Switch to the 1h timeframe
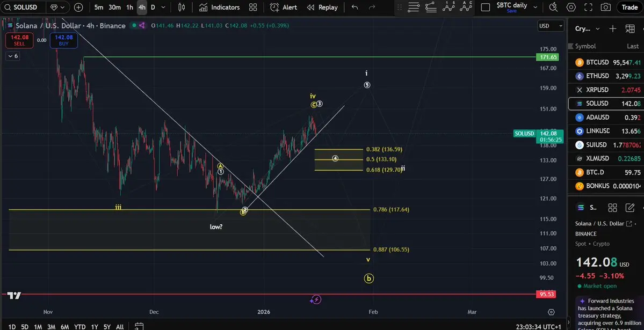Image resolution: width=644 pixels, height=330 pixels. [x=129, y=8]
